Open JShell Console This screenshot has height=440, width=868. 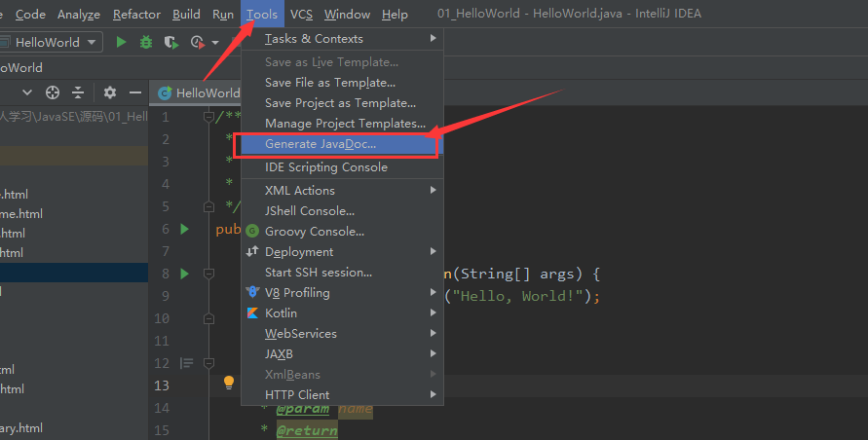[x=342, y=211]
